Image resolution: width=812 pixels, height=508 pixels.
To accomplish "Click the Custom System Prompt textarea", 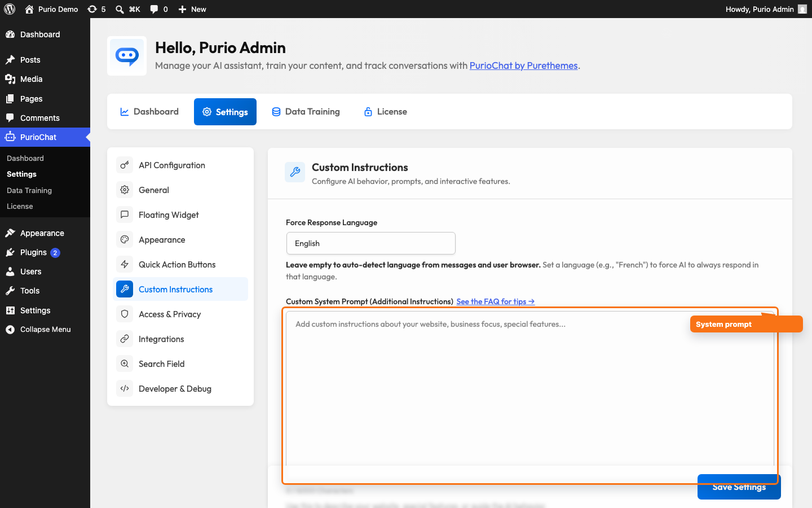I will [530, 389].
